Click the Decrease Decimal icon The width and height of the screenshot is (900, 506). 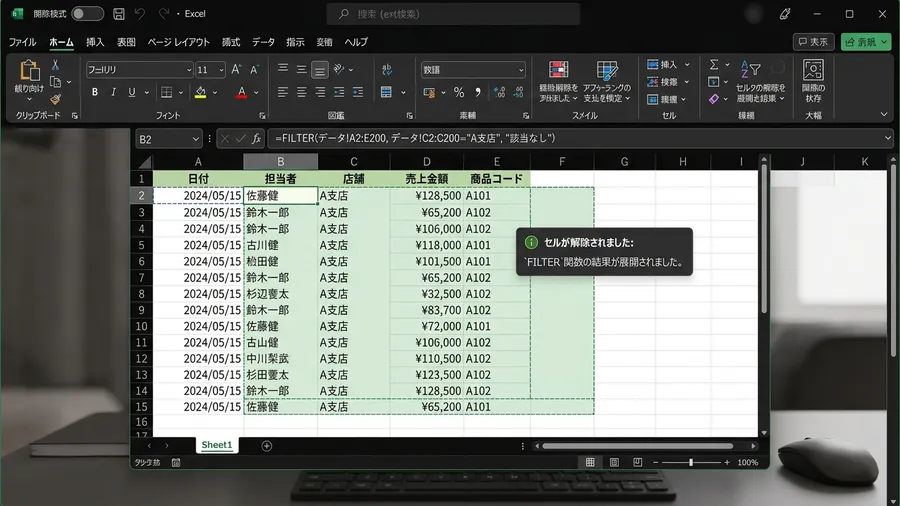click(518, 92)
